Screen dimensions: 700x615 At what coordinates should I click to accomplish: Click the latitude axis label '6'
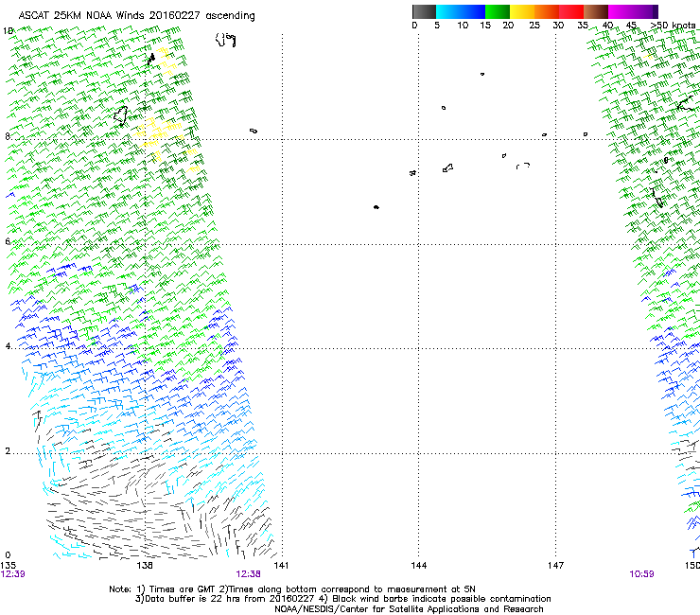click(8, 241)
